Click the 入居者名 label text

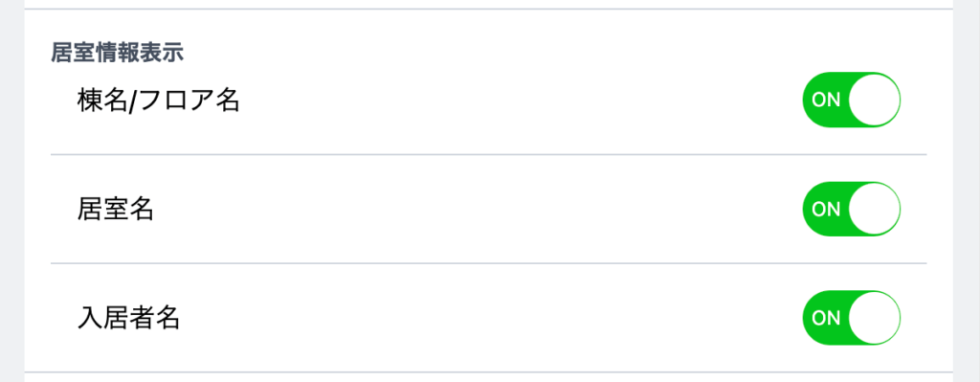click(x=128, y=318)
